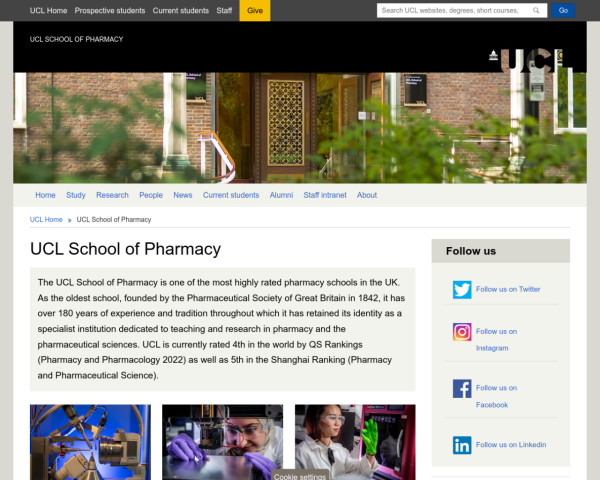The width and height of the screenshot is (600, 480).
Task: Click UCL Home breadcrumb link
Action: coord(46,220)
